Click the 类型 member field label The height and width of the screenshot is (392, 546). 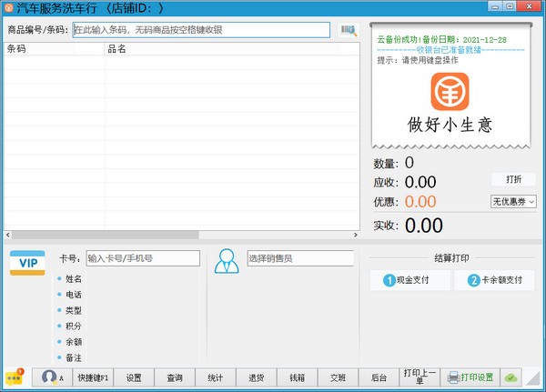[74, 310]
